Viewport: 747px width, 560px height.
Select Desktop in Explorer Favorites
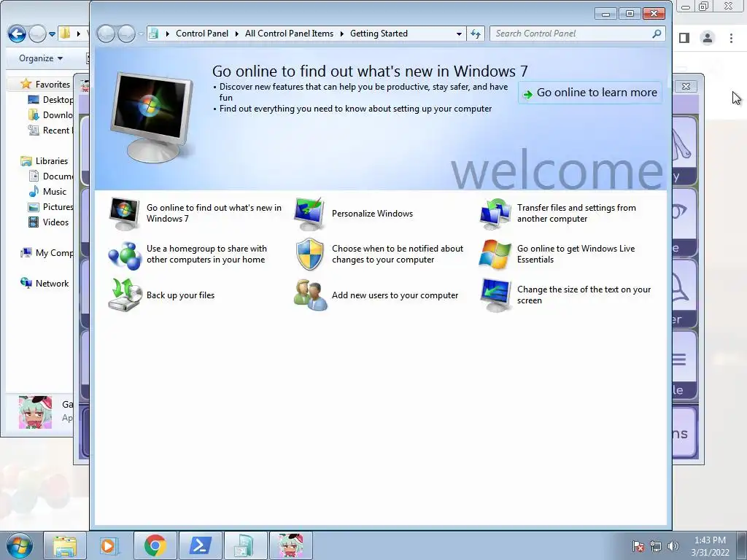(x=58, y=99)
